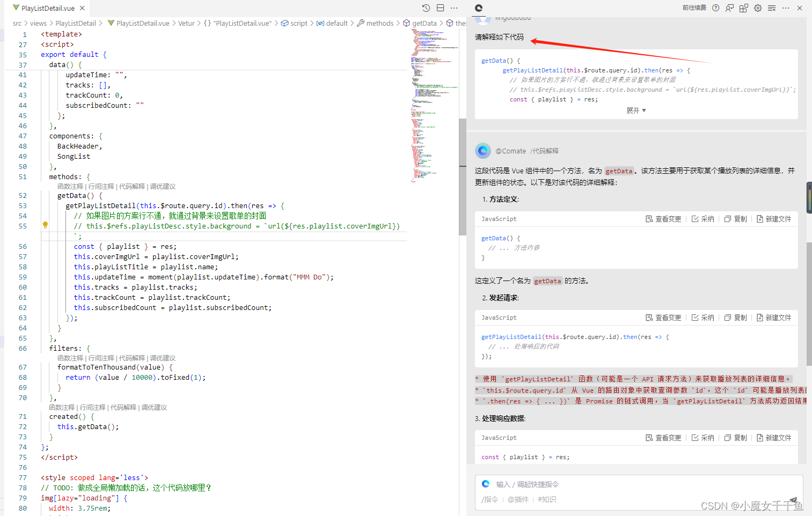The image size is (812, 516).
Task: Click the '<style scoped lang='less'>' line
Action: [x=94, y=478]
